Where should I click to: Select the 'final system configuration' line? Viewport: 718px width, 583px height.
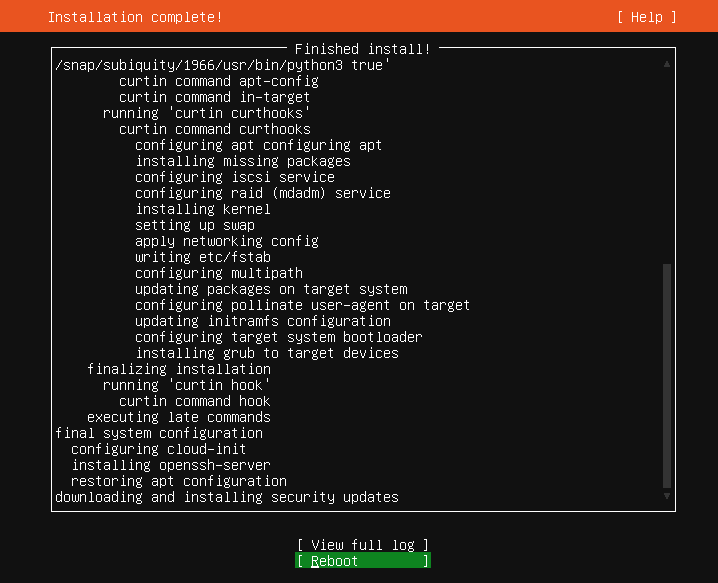pos(159,433)
